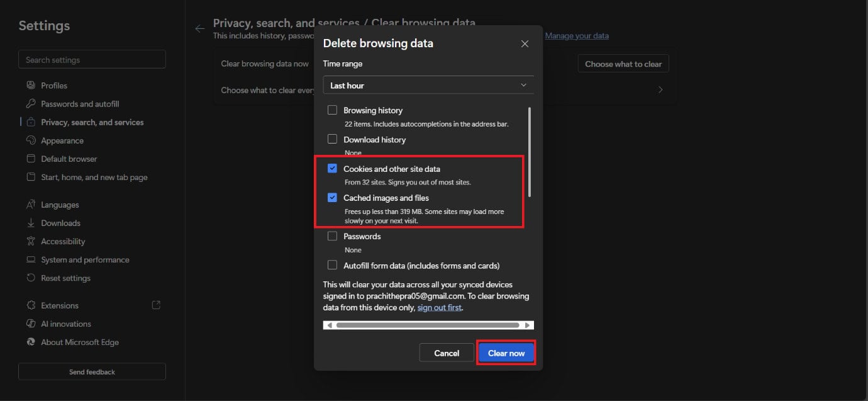
Task: Click the Extensions external link icon
Action: pos(156,305)
